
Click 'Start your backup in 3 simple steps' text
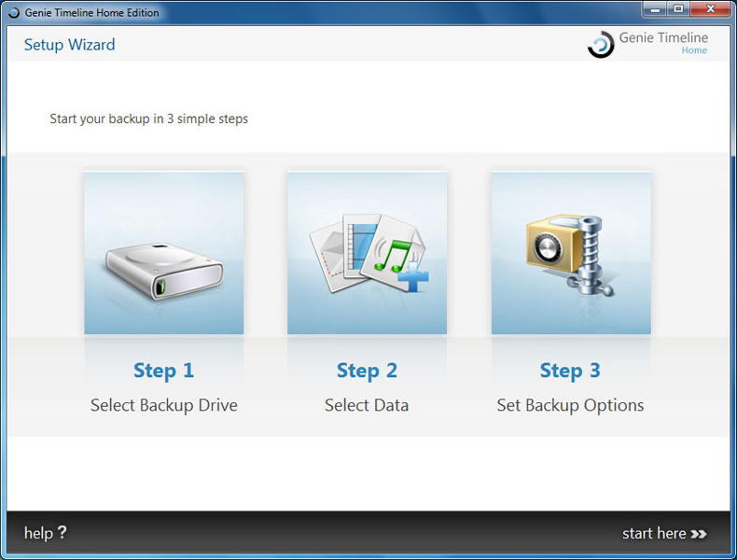click(x=149, y=119)
